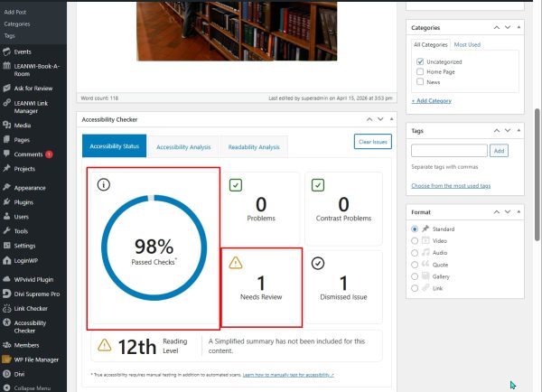Open the Users icon

coord(6,217)
